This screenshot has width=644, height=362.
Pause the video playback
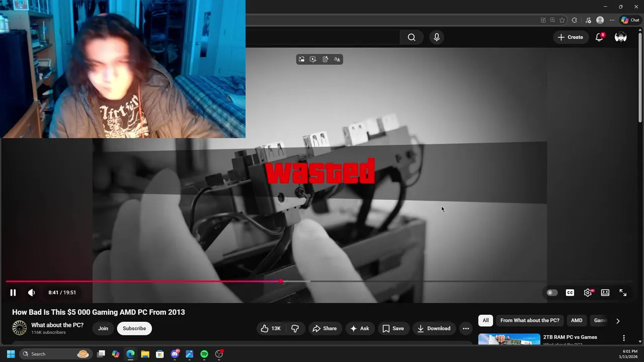[x=13, y=293]
